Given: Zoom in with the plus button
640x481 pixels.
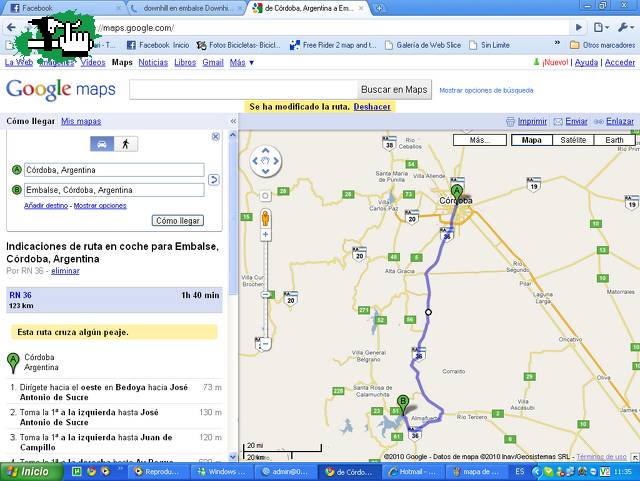Looking at the screenshot, I should 266,234.
